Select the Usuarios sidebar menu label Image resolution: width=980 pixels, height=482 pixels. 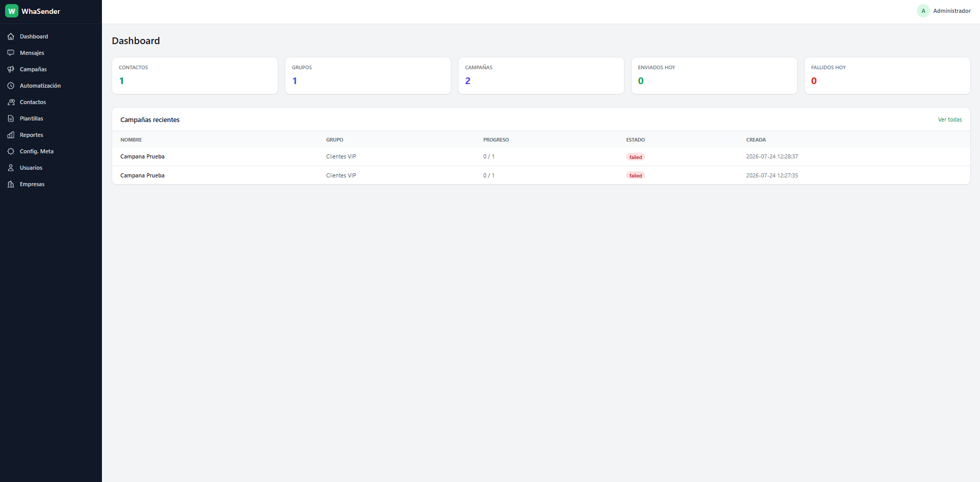click(x=31, y=168)
